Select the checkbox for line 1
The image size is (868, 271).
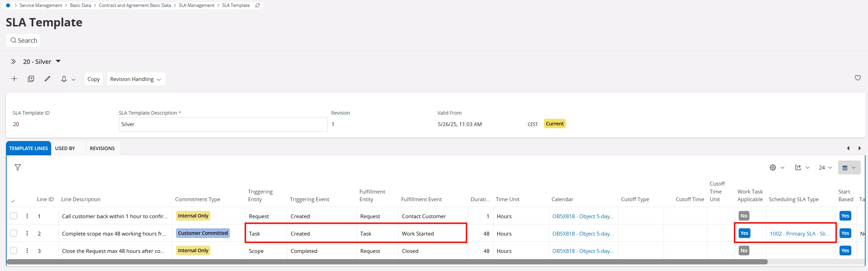coord(14,216)
